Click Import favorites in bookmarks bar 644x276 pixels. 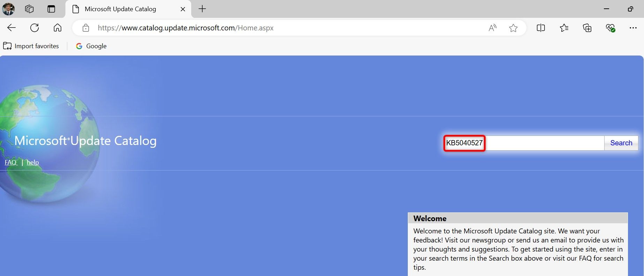pyautogui.click(x=31, y=46)
